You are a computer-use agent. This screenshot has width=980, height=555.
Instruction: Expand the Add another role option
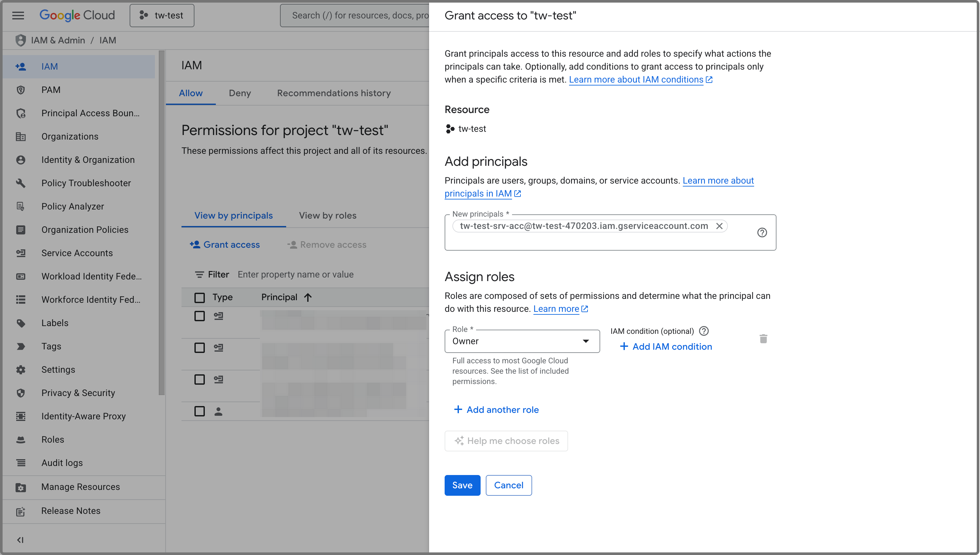496,410
